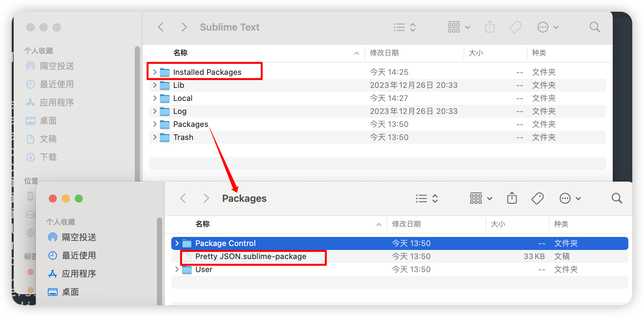Select the Local folder row
The height and width of the screenshot is (317, 644).
(378, 98)
